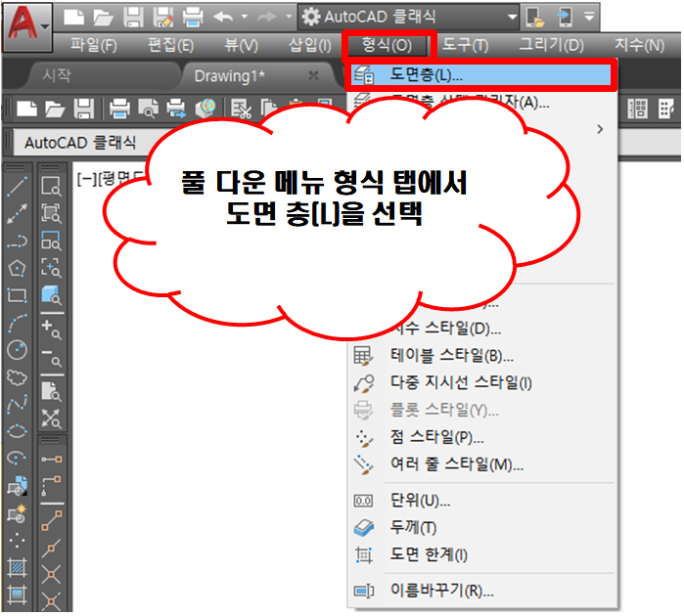Click the Zoom Window tool
Image resolution: width=684 pixels, height=616 pixels.
52,187
